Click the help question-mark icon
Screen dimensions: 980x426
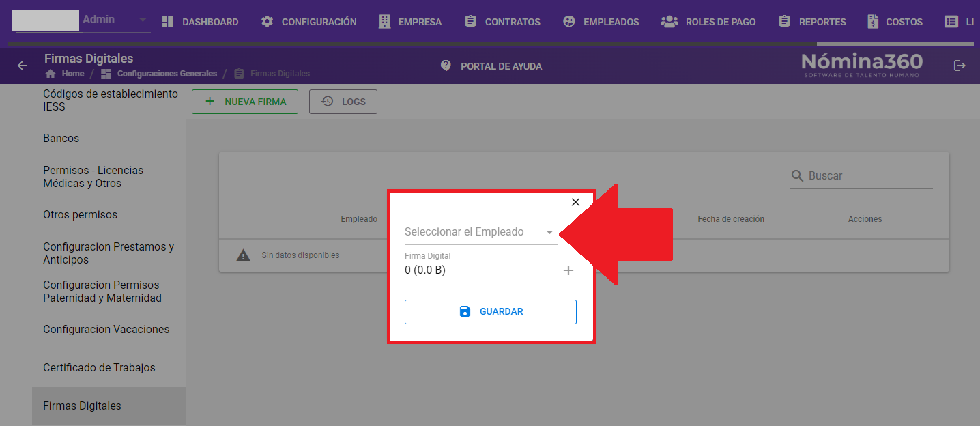tap(446, 66)
